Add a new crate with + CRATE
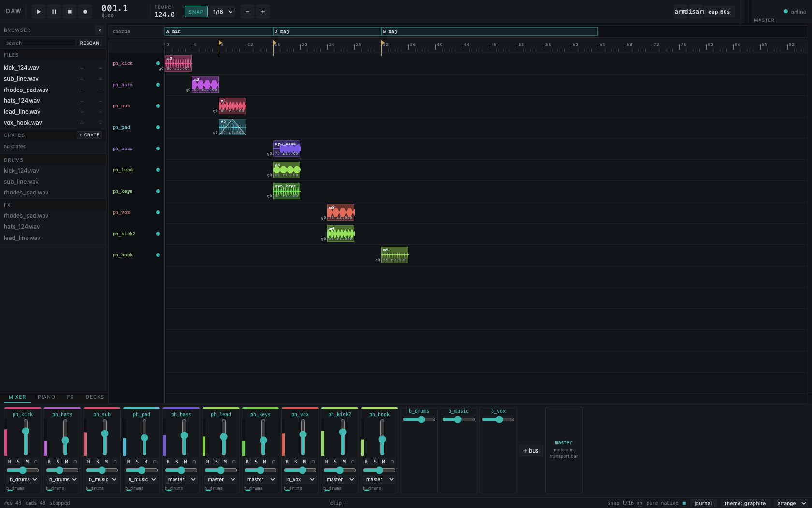The width and height of the screenshot is (812, 508). coord(90,135)
